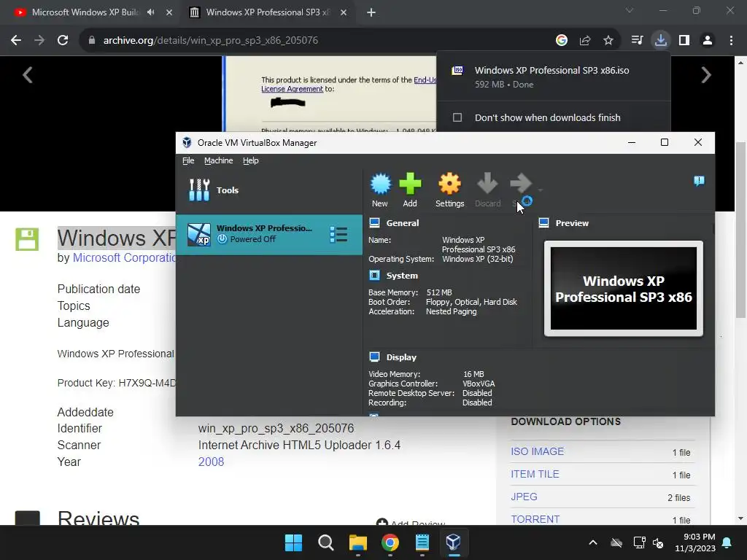This screenshot has width=747, height=560.
Task: Select the Tools entry in VirtualBox
Action: [x=269, y=190]
